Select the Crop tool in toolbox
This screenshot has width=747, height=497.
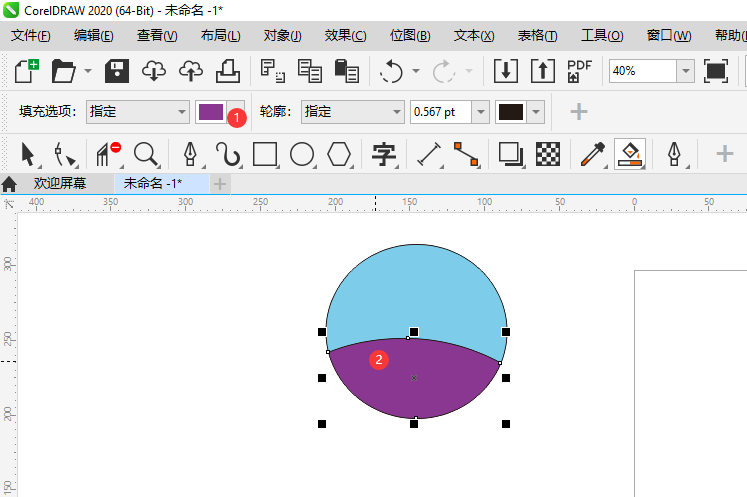pos(108,154)
